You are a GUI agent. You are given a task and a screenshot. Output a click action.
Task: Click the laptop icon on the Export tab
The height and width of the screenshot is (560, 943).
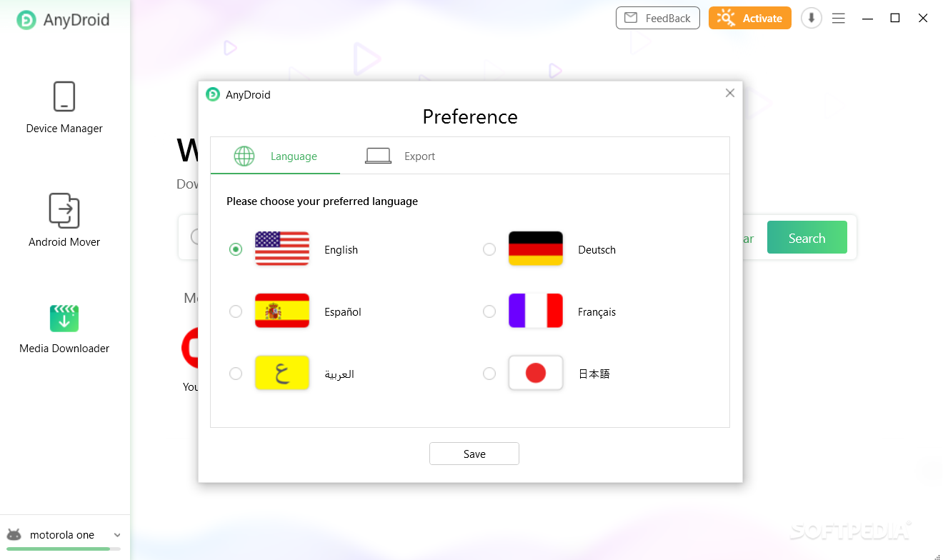click(x=378, y=156)
